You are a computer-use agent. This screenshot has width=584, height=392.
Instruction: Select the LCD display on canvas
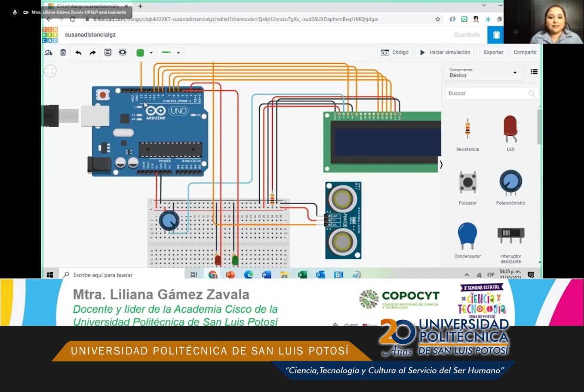(382, 142)
